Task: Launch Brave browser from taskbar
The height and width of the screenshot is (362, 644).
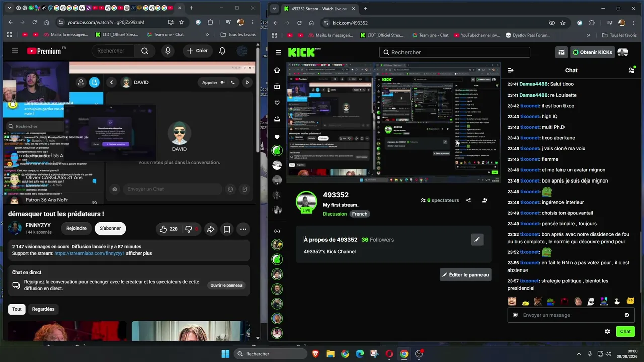Action: click(x=315, y=354)
